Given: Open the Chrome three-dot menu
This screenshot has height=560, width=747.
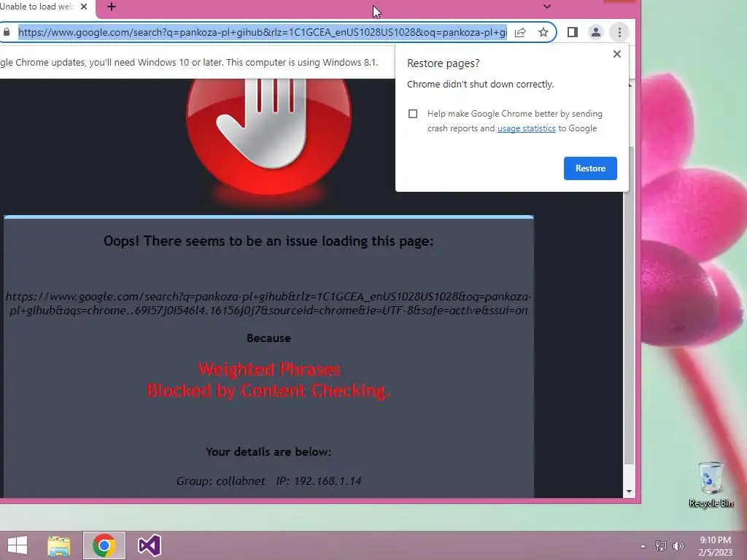Looking at the screenshot, I should pyautogui.click(x=619, y=32).
